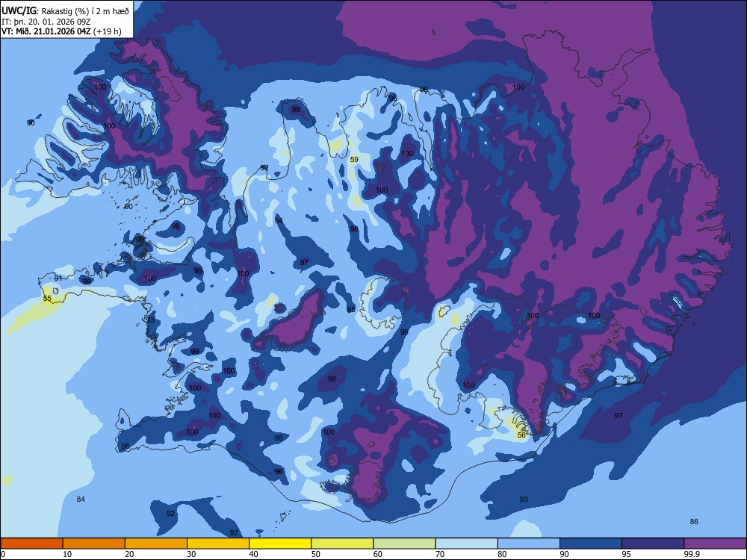Click the 90–95 dark blue legend swatch
This screenshot has height=560, width=747.
tap(591, 544)
